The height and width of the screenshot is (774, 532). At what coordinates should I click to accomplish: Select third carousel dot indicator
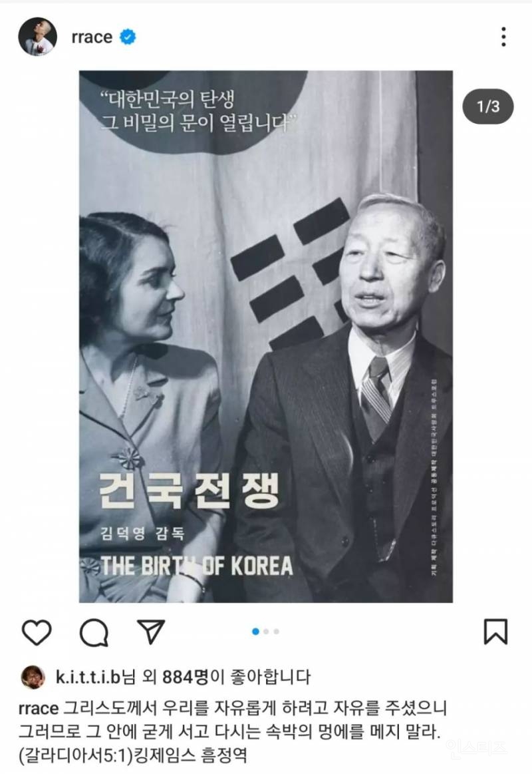tap(276, 632)
